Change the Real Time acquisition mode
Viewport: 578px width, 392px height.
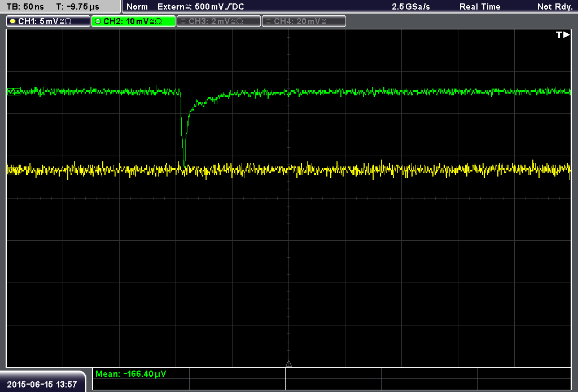480,7
